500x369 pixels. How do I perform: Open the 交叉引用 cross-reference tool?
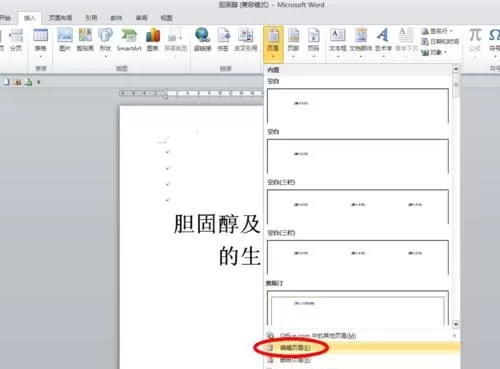[x=246, y=40]
